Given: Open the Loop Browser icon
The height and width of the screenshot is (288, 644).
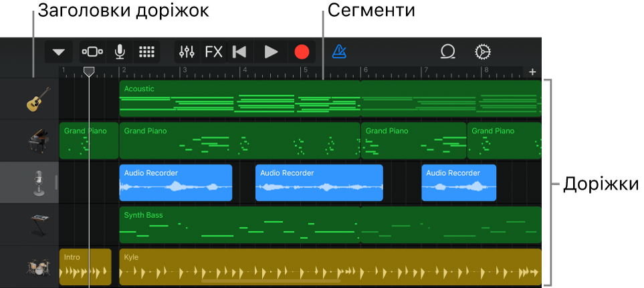Looking at the screenshot, I should pos(447,52).
